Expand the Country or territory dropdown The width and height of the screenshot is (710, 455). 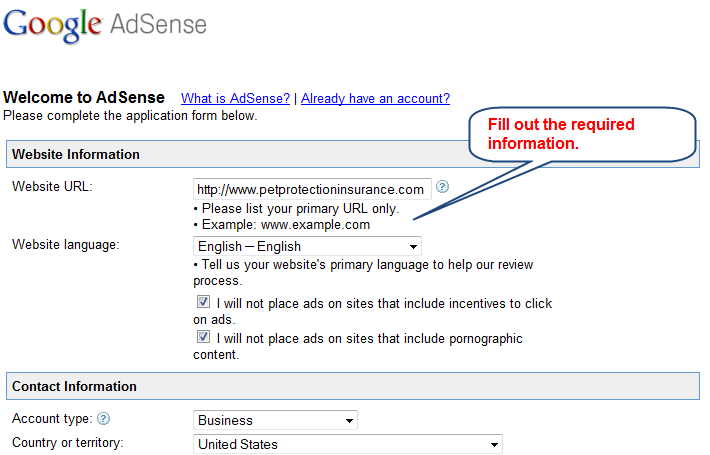pyautogui.click(x=348, y=444)
